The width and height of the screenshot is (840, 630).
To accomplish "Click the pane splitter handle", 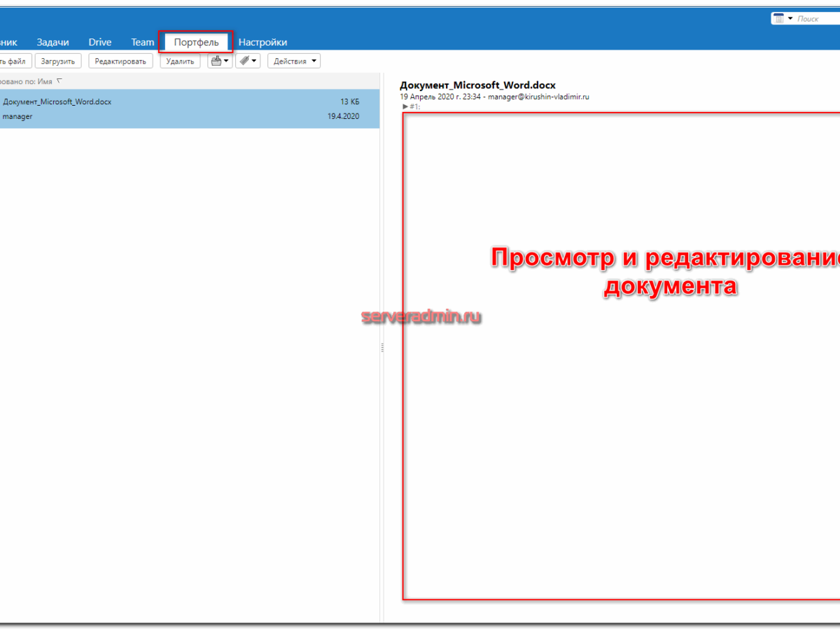I will tap(382, 347).
